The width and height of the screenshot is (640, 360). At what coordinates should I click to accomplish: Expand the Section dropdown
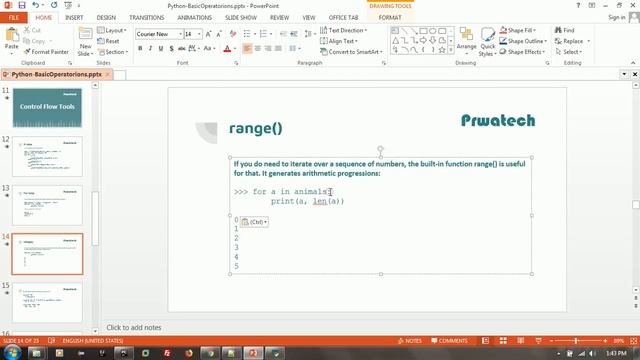pos(113,52)
